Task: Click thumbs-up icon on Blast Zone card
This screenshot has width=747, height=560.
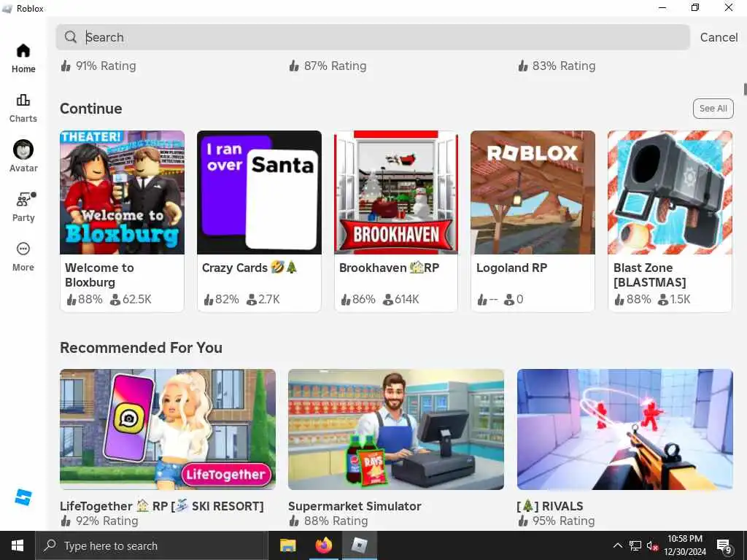Action: tap(619, 300)
